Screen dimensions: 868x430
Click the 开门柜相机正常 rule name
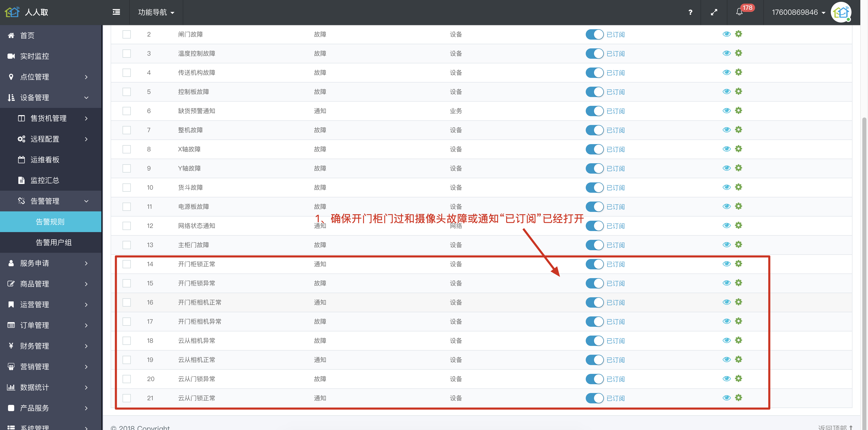[x=200, y=302]
